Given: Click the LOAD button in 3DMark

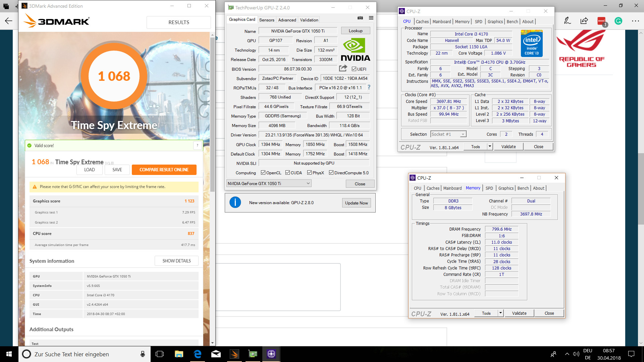Looking at the screenshot, I should point(89,170).
